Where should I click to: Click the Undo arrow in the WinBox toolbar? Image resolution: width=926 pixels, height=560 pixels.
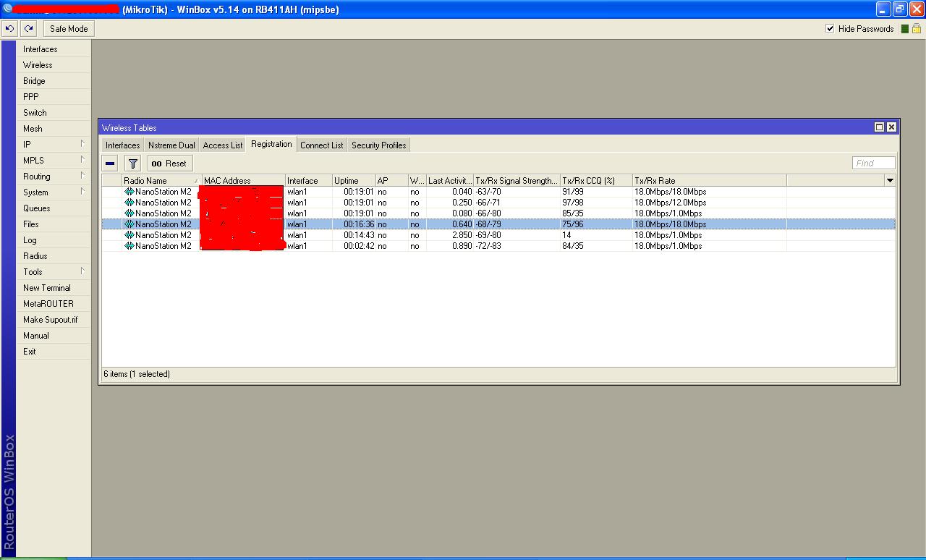(10, 29)
